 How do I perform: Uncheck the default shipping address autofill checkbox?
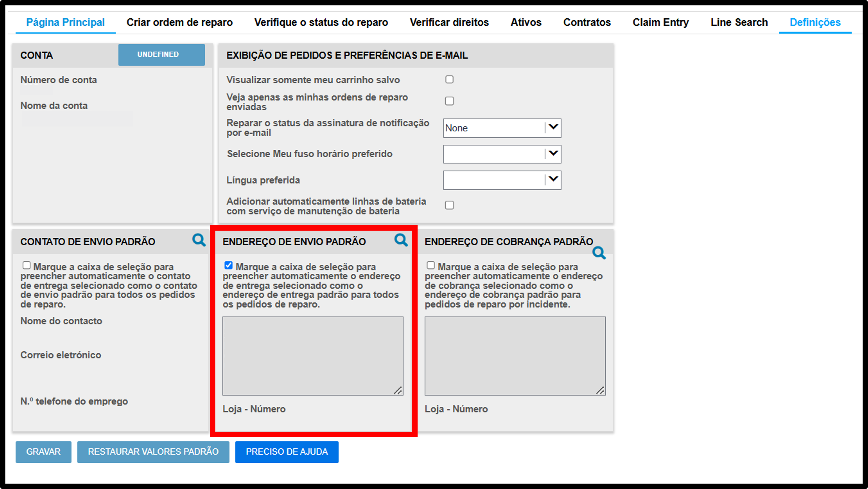tap(228, 265)
